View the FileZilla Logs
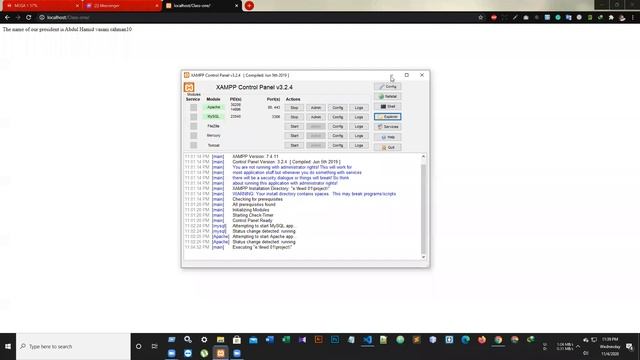Screen dimensions: 640x360 [359, 127]
